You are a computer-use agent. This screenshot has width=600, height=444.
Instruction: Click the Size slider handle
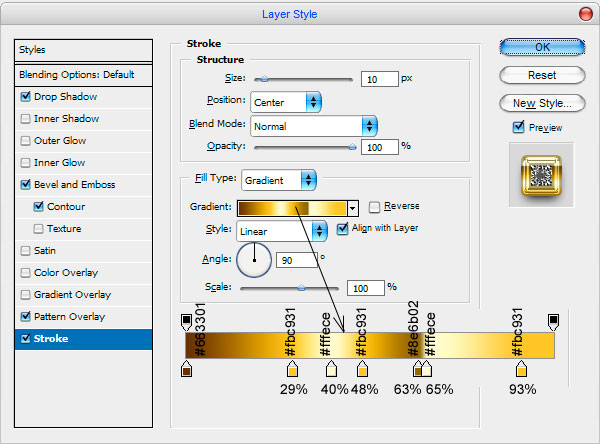[264, 80]
